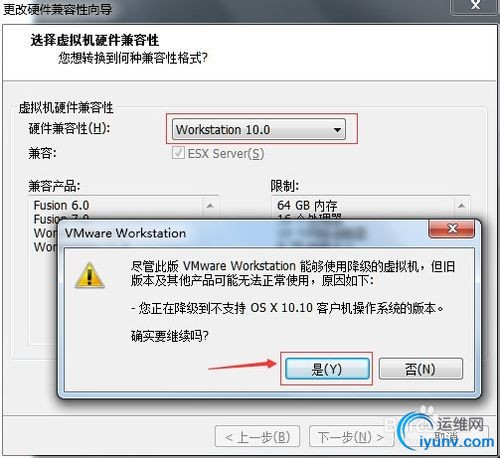Click the hardware compatibility dropdown arrow
The image size is (500, 458).
[337, 130]
